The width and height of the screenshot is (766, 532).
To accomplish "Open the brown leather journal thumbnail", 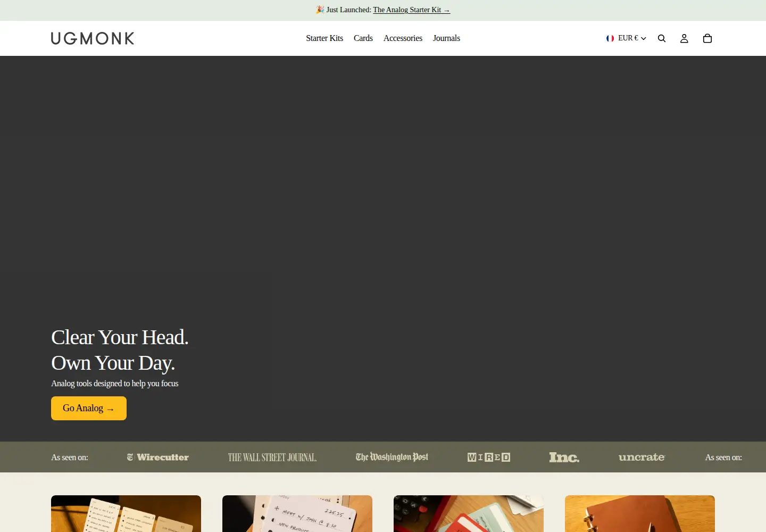I will click(640, 513).
